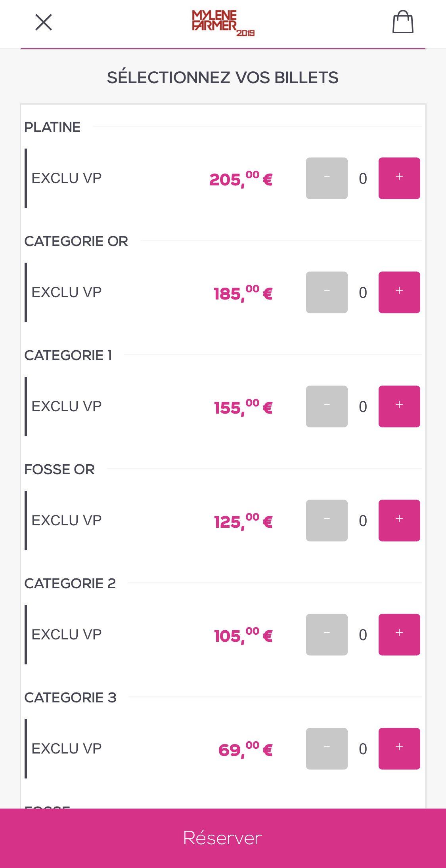446x868 pixels.
Task: Add one CATEGORIE OR ticket
Action: point(399,292)
